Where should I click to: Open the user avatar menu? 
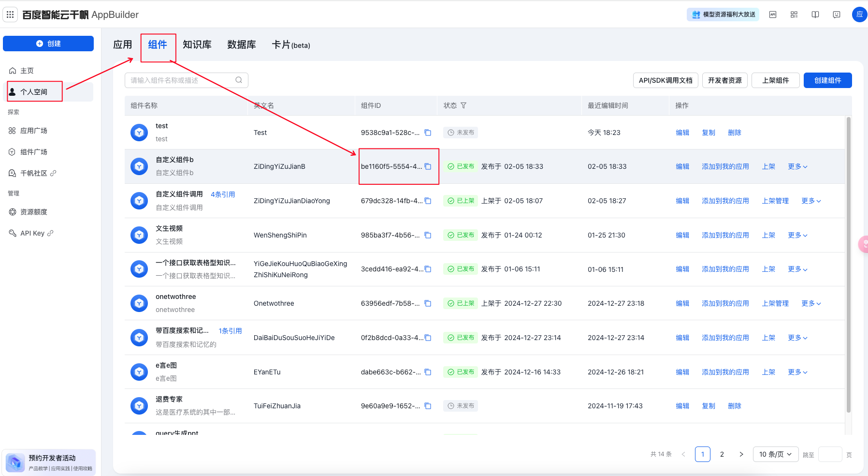(859, 15)
